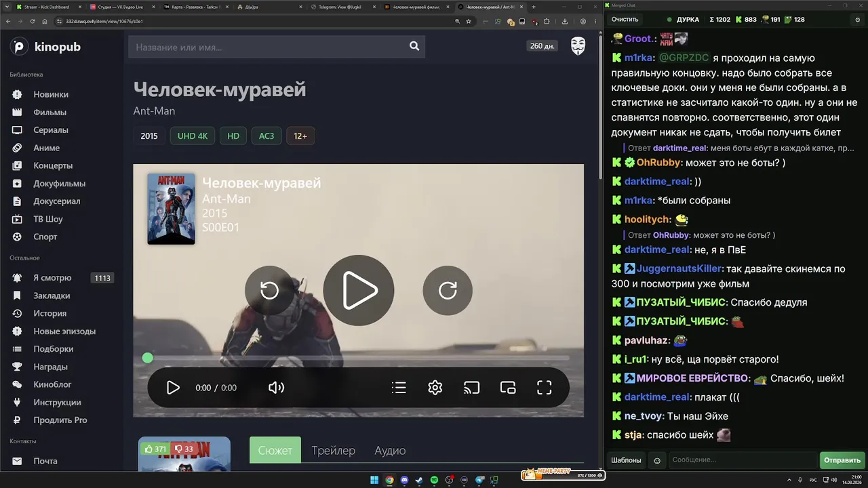868x488 pixels.
Task: Open chat settings gear in Merged Chat
Action: 857,20
